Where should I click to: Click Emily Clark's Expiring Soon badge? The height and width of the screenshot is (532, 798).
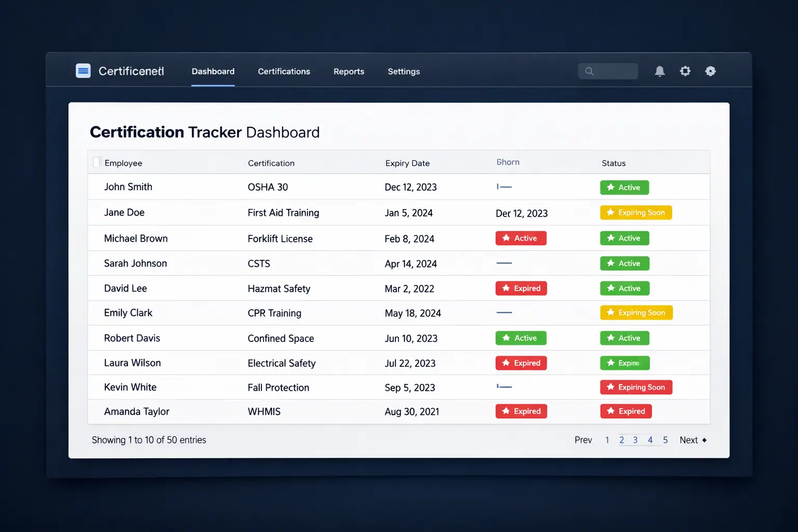[636, 313]
